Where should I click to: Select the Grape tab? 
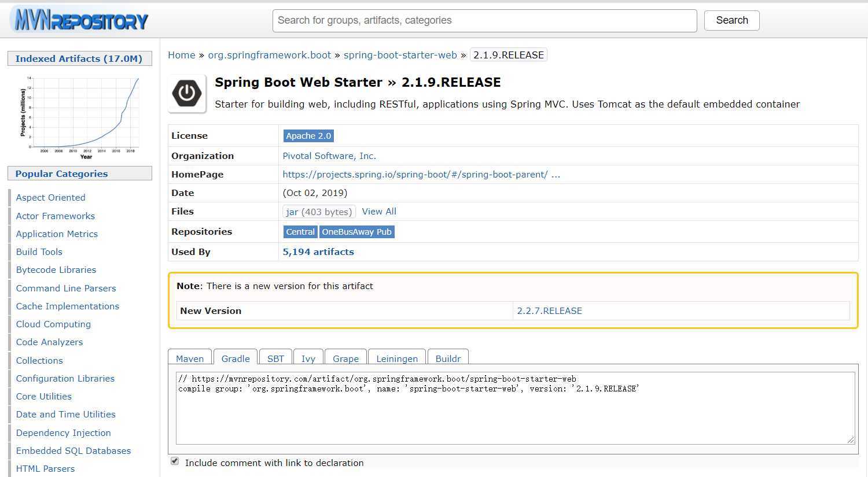pos(345,358)
